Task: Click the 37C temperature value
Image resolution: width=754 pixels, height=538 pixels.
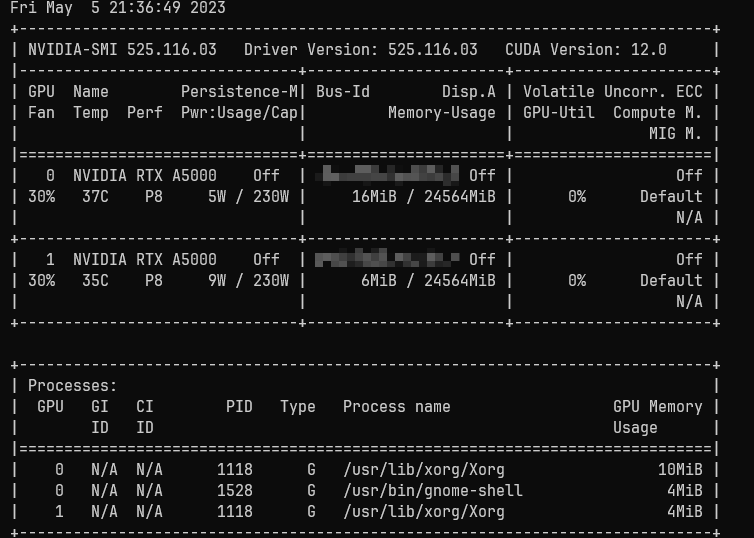Action: [x=95, y=197]
